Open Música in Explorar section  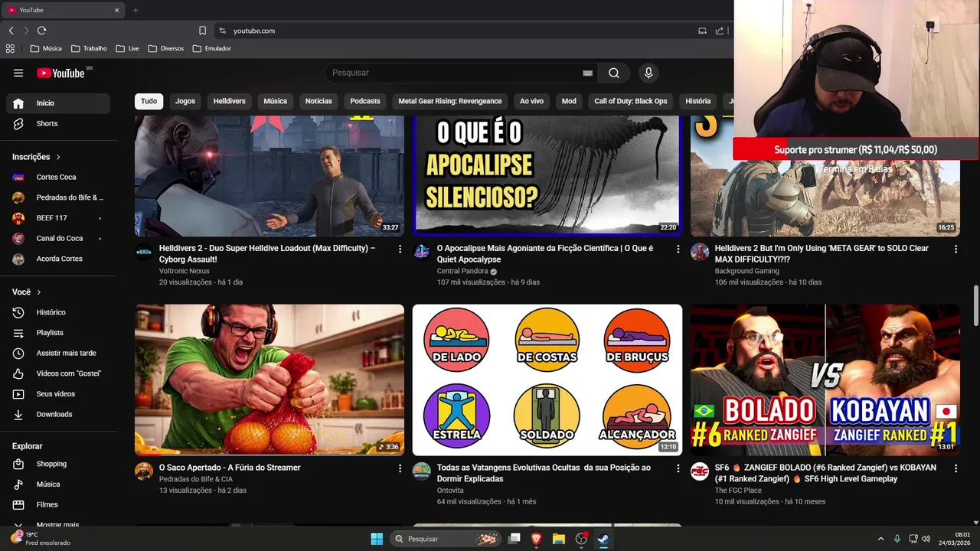pos(58,484)
